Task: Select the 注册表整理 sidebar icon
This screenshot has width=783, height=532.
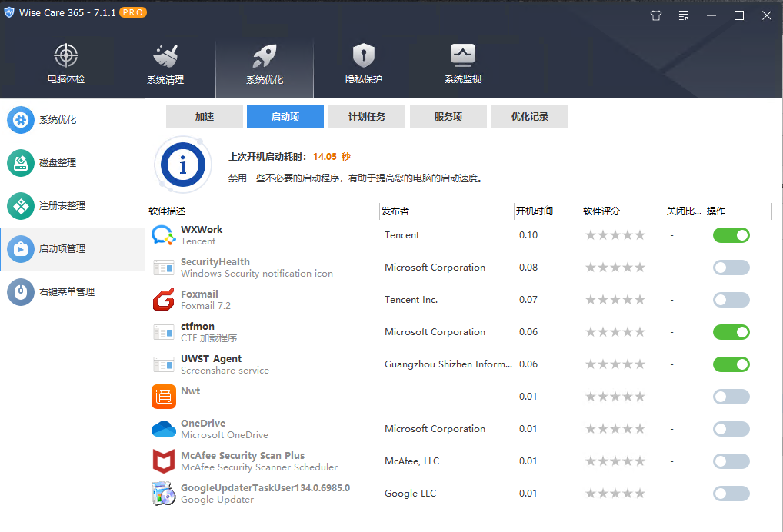Action: point(21,205)
